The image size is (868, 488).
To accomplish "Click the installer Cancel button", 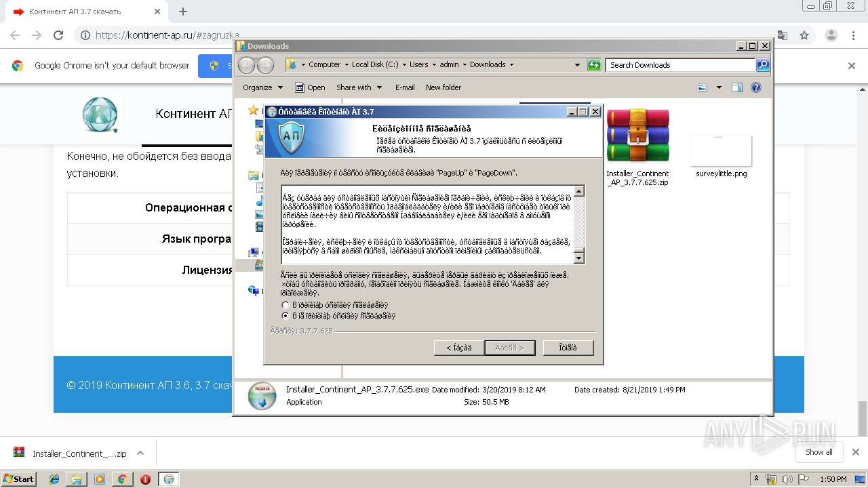I will (x=568, y=348).
